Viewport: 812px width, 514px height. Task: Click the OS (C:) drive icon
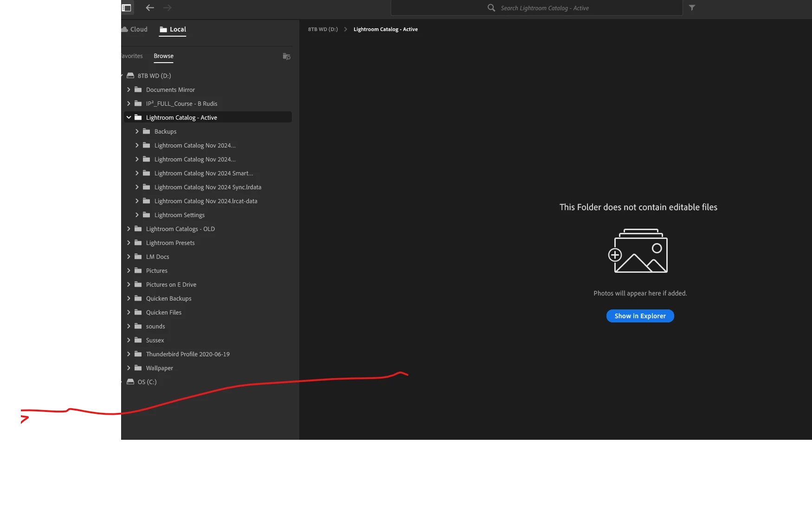[130, 382]
